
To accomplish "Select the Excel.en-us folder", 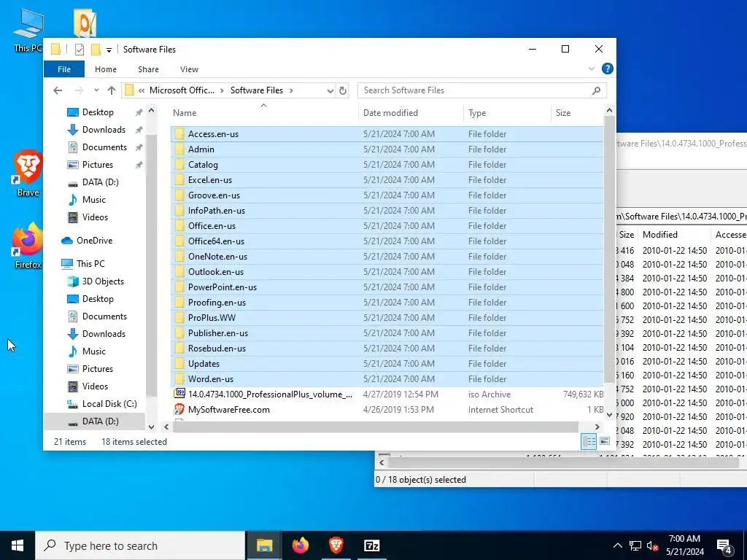I will tap(387, 180).
